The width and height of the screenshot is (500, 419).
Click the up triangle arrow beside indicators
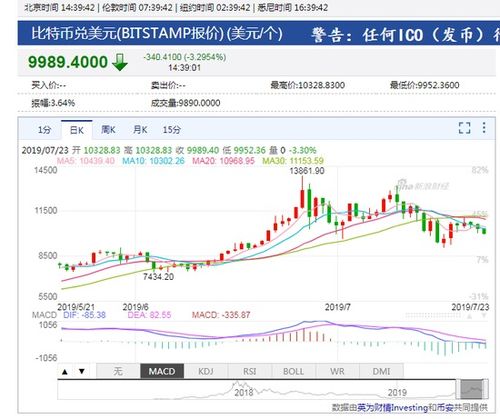[65, 371]
